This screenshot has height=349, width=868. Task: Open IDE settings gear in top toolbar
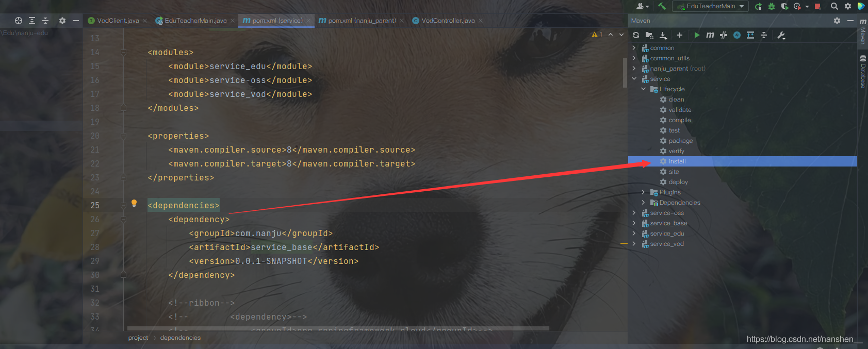point(848,6)
